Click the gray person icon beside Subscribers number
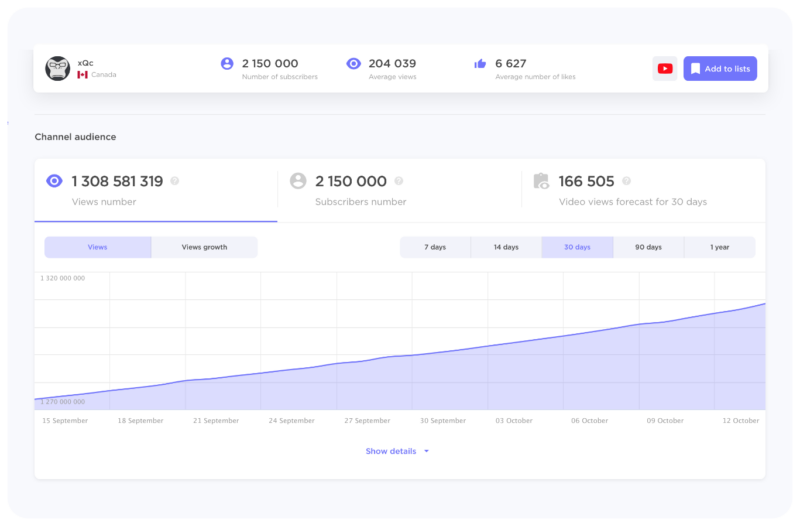 point(298,181)
